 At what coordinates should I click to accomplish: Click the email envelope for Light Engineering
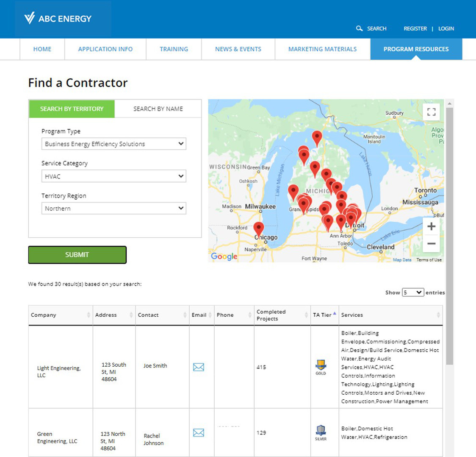(x=199, y=367)
